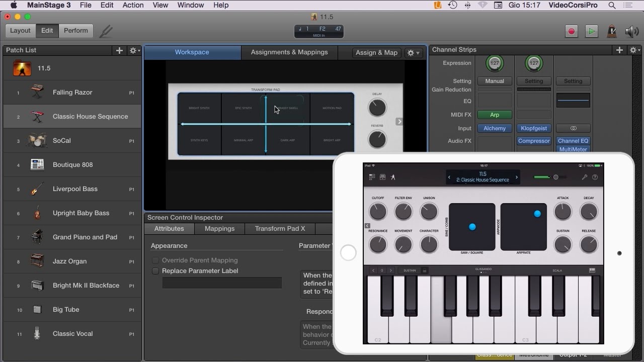The image size is (644, 362).
Task: Tap the wrench settings icon on iPad
Action: tap(585, 177)
